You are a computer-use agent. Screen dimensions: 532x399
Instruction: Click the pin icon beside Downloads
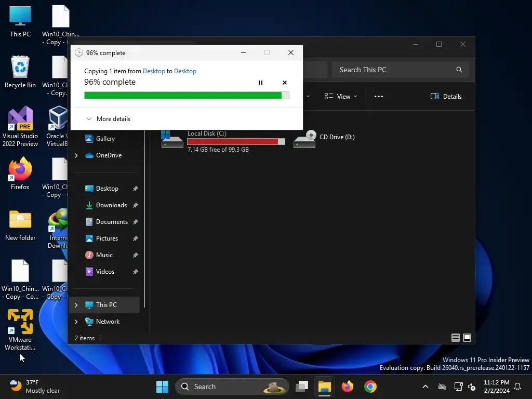coord(136,205)
